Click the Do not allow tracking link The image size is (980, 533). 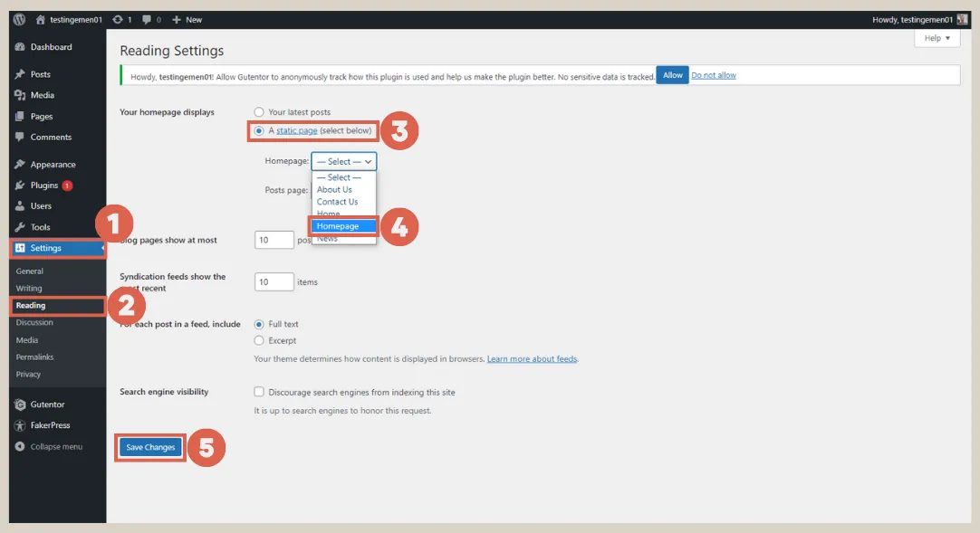tap(714, 76)
